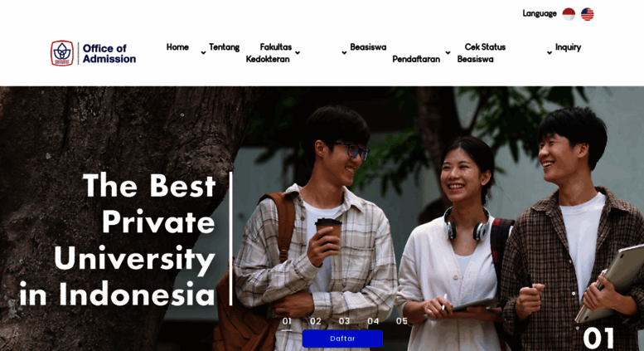The image size is (644, 351).
Task: Expand the chevron next to Pendaftaran
Action: tap(448, 52)
